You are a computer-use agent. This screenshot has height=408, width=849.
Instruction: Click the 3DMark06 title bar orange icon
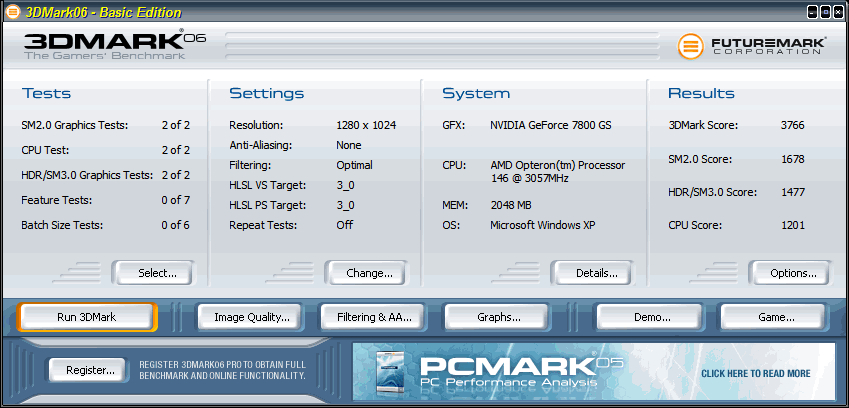(12, 12)
